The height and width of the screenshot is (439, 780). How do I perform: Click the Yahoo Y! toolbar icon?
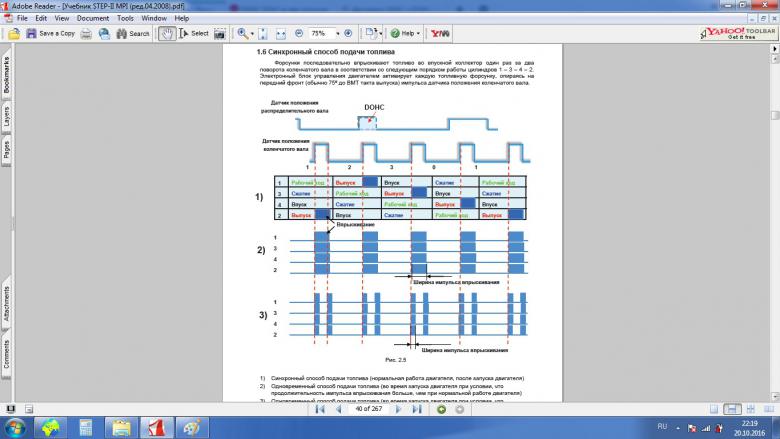tap(440, 33)
